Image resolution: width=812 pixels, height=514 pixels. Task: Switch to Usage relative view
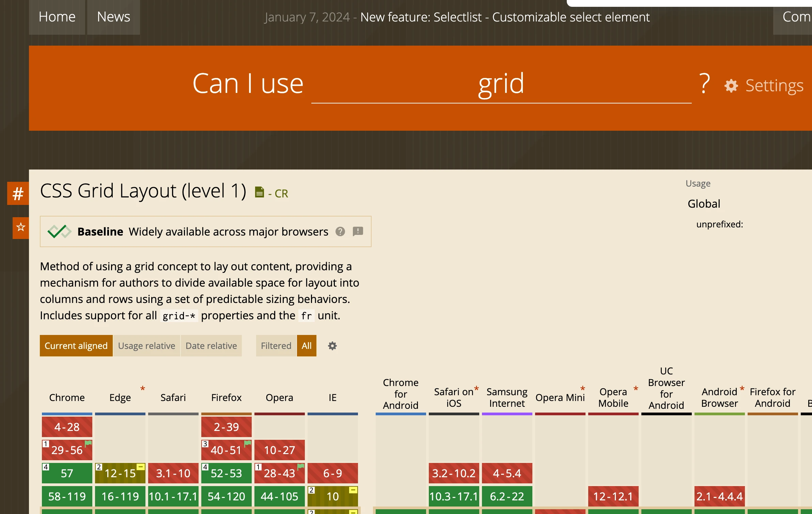coord(146,346)
